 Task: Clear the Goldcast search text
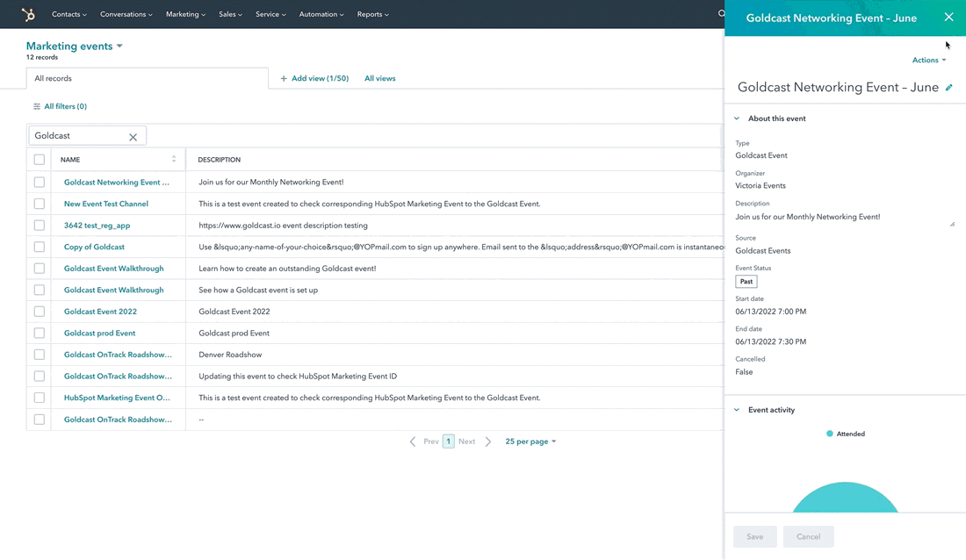click(133, 137)
